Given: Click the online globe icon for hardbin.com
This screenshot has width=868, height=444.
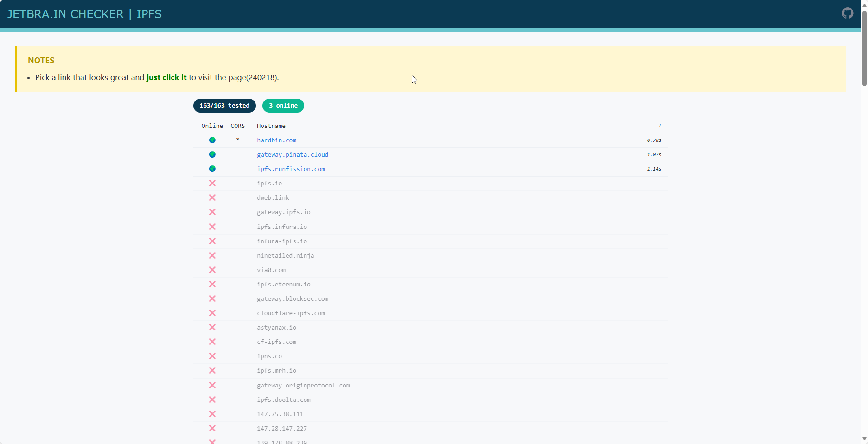Looking at the screenshot, I should coord(212,140).
